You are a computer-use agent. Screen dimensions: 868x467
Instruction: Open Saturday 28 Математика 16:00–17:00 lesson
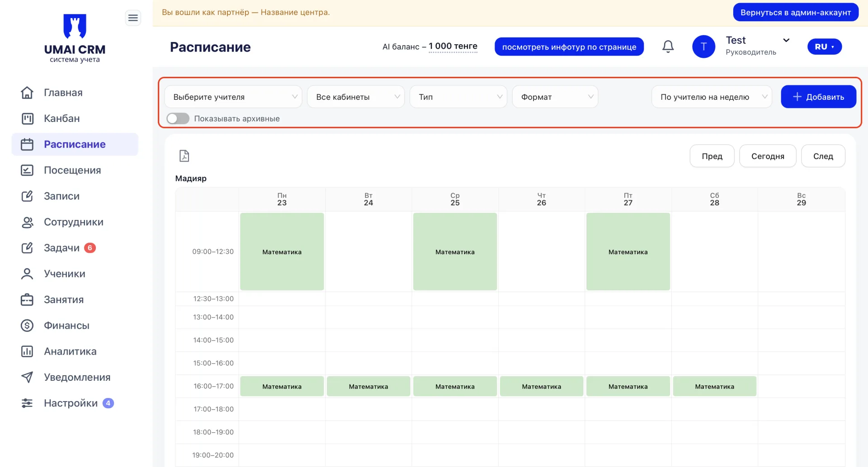point(715,386)
